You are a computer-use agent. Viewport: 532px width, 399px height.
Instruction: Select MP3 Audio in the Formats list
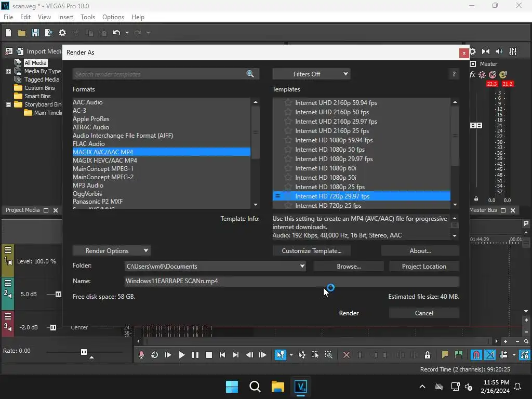point(162,185)
